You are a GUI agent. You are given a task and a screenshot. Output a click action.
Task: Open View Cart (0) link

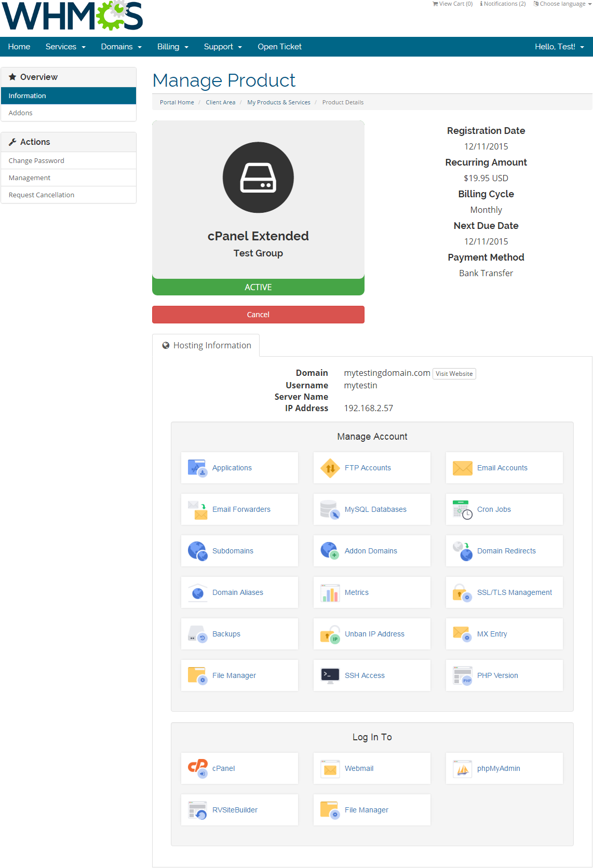(453, 4)
